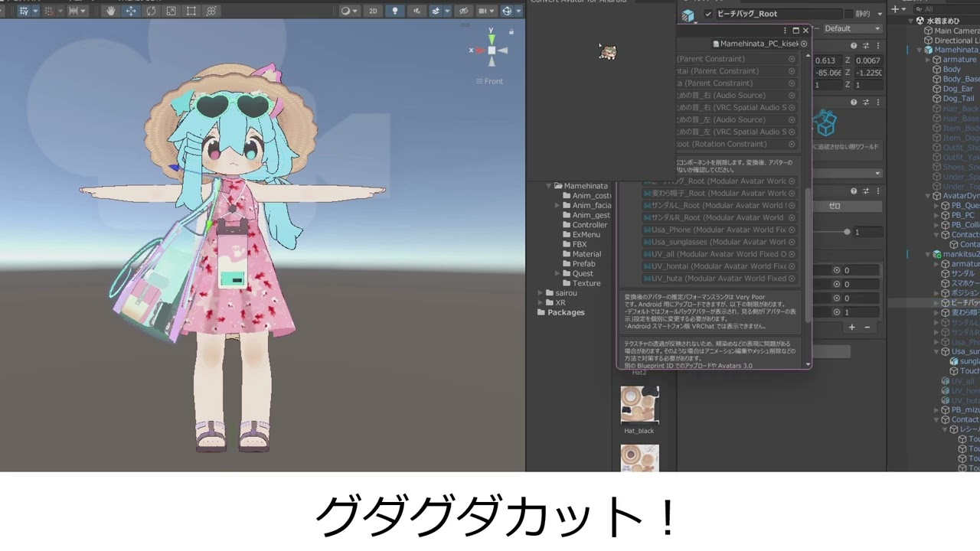Image resolution: width=980 pixels, height=551 pixels.
Task: Open grid visibility dropdown arrow
Action: click(34, 11)
